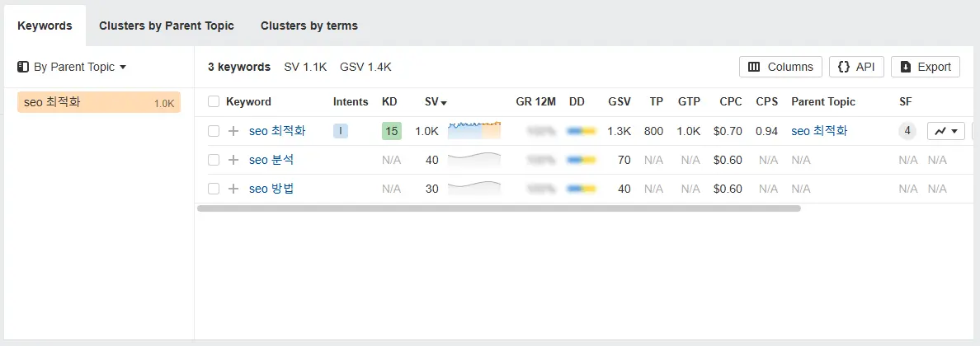Click the Intent 'I' badge for seo 최적화
The width and height of the screenshot is (980, 346).
click(x=341, y=131)
